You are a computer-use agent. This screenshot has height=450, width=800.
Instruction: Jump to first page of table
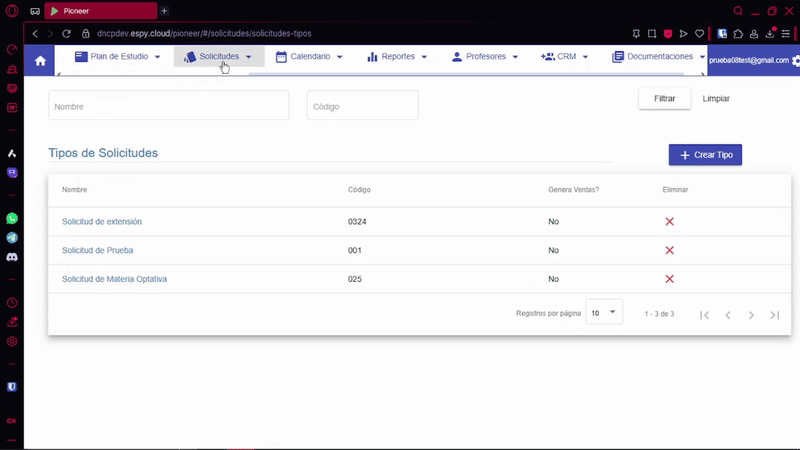704,315
